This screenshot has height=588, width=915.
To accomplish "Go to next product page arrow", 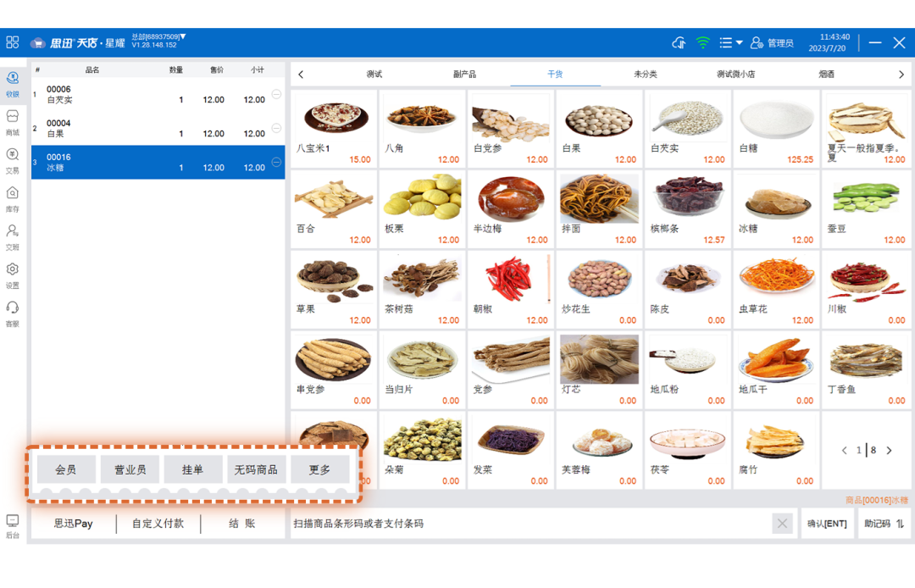I will [889, 451].
